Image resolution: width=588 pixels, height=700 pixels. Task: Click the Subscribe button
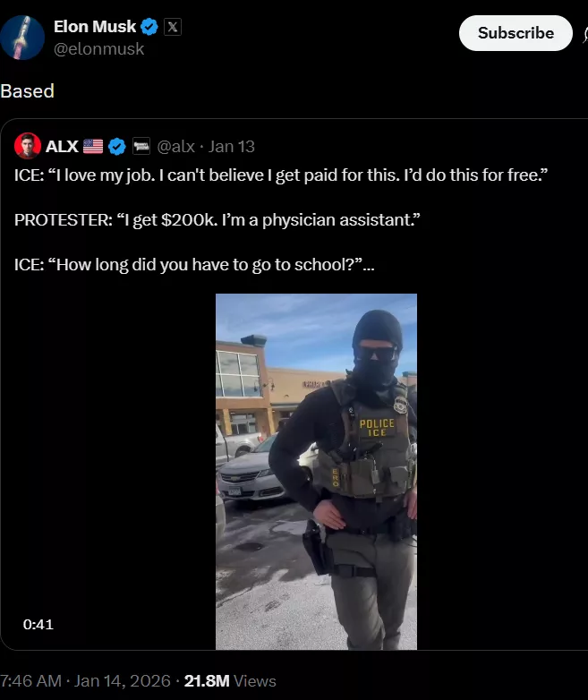(516, 33)
